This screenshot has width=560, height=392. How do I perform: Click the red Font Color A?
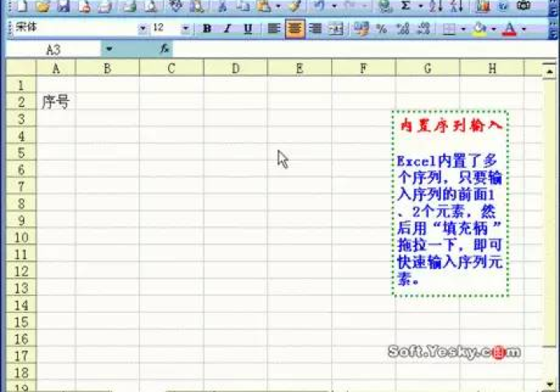click(510, 29)
